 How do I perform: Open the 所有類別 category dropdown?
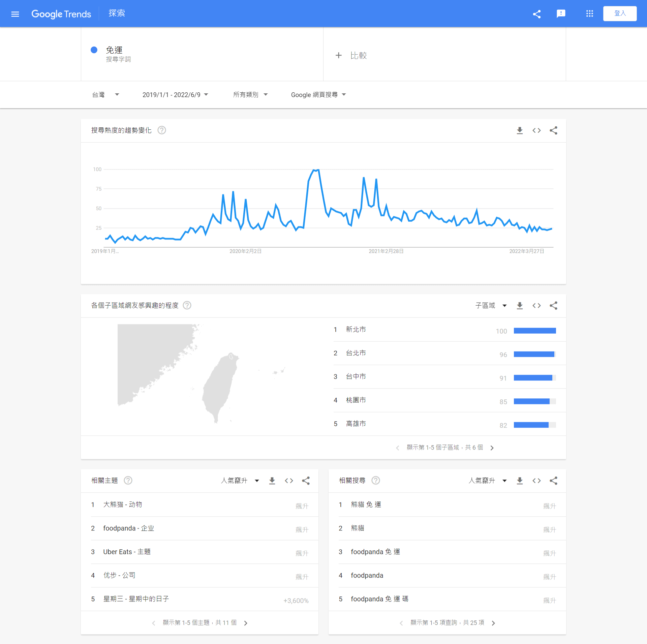coord(250,95)
